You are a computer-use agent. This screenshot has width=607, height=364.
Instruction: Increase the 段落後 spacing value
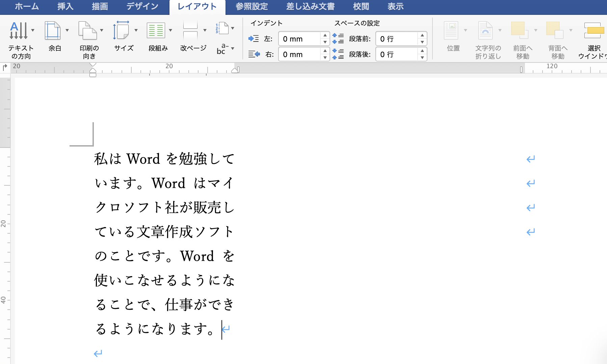coord(422,51)
